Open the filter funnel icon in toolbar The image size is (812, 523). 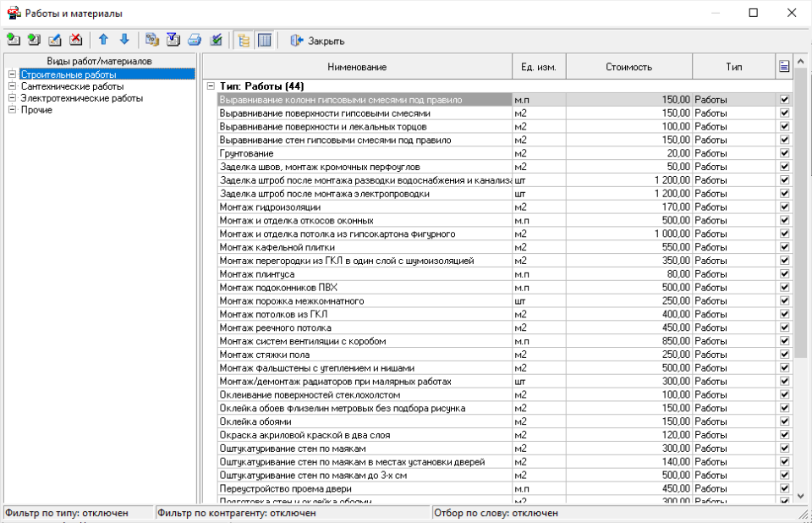point(173,40)
